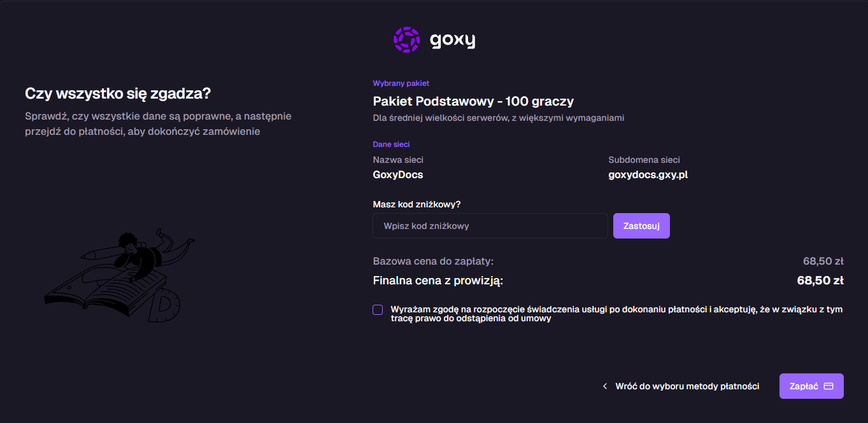Click the goxydocs.gxy.pl subdomain text

click(648, 175)
